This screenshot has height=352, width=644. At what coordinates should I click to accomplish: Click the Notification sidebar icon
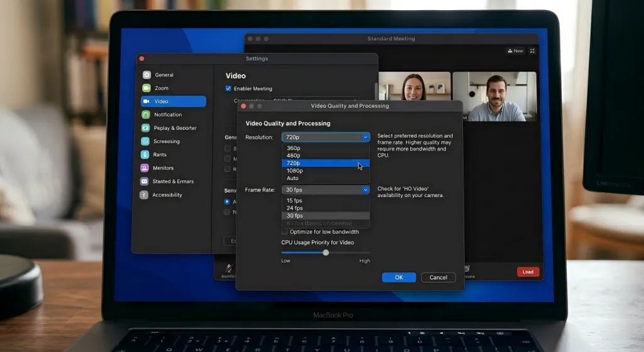146,115
